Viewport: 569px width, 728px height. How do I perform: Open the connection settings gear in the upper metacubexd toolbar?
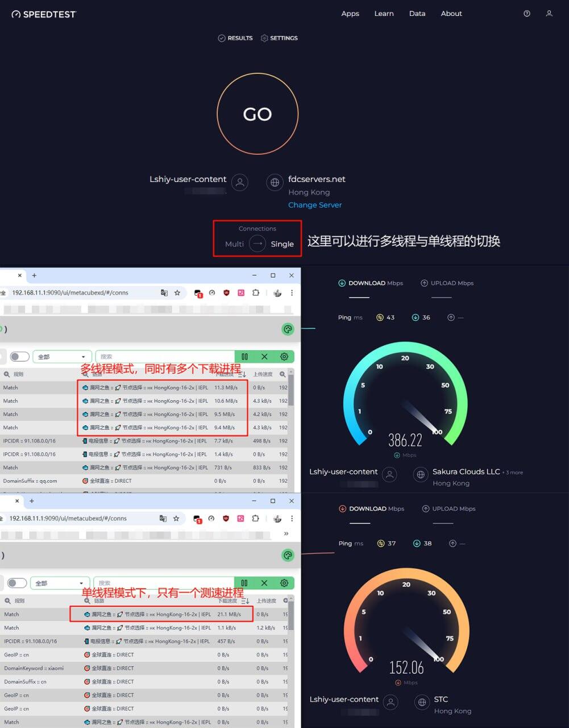(x=284, y=357)
